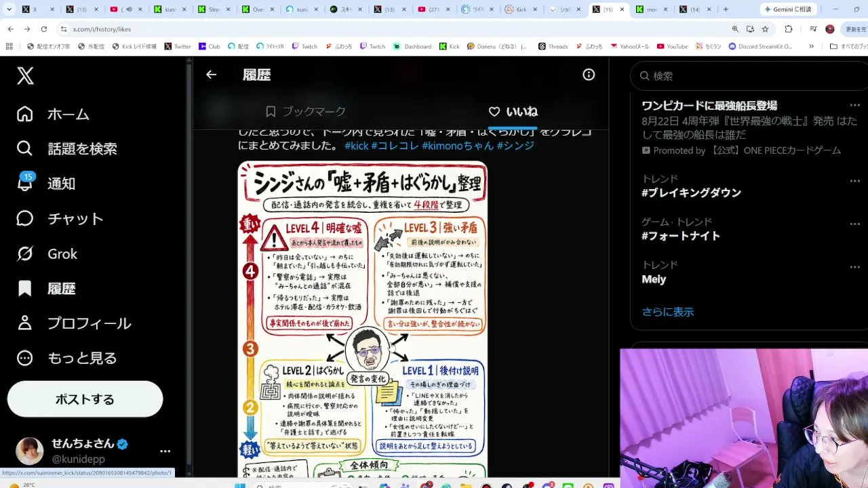Open the Discord StreamKit bookmark

(761, 47)
